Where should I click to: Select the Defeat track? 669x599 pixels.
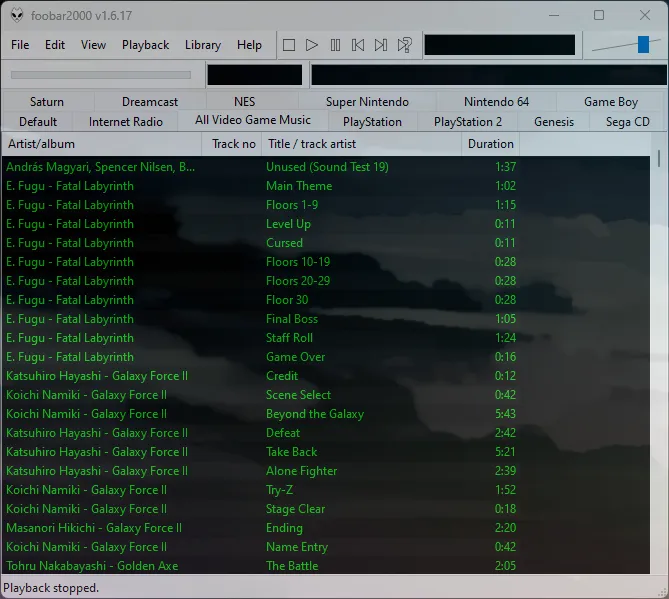[x=326, y=433]
